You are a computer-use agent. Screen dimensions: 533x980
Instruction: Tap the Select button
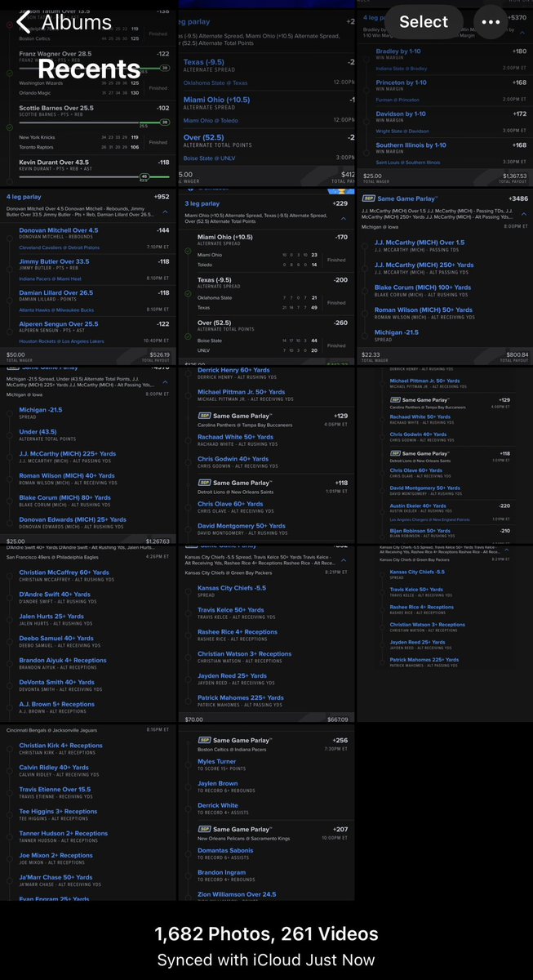(x=424, y=22)
